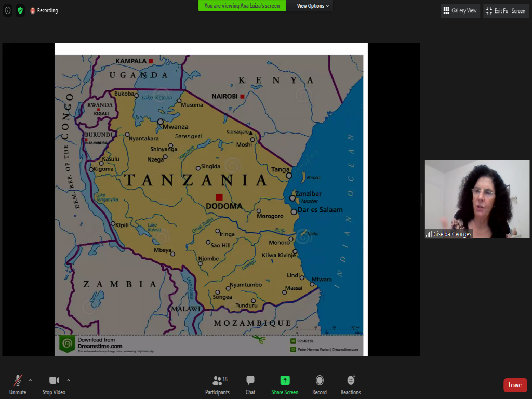Expand audio options arrow beside Unmute

(30, 380)
